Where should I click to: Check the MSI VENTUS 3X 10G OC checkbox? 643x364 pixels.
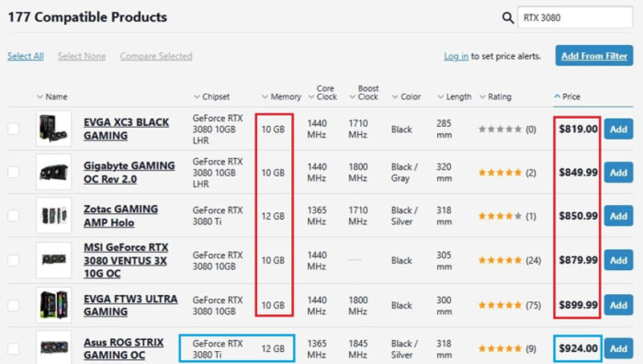tap(13, 260)
